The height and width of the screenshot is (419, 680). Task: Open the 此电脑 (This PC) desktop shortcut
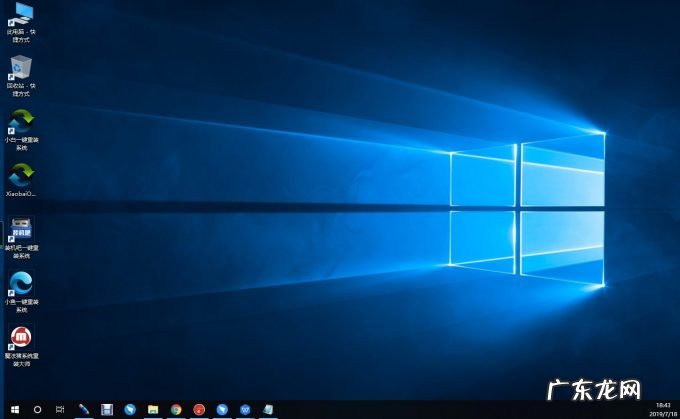point(21,23)
